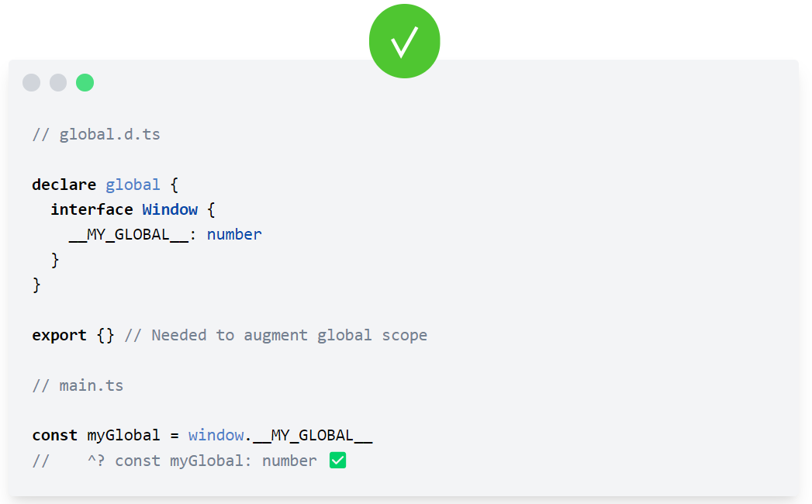Viewport: 812px width, 504px height.
Task: Click the first gray window dot
Action: [32, 83]
